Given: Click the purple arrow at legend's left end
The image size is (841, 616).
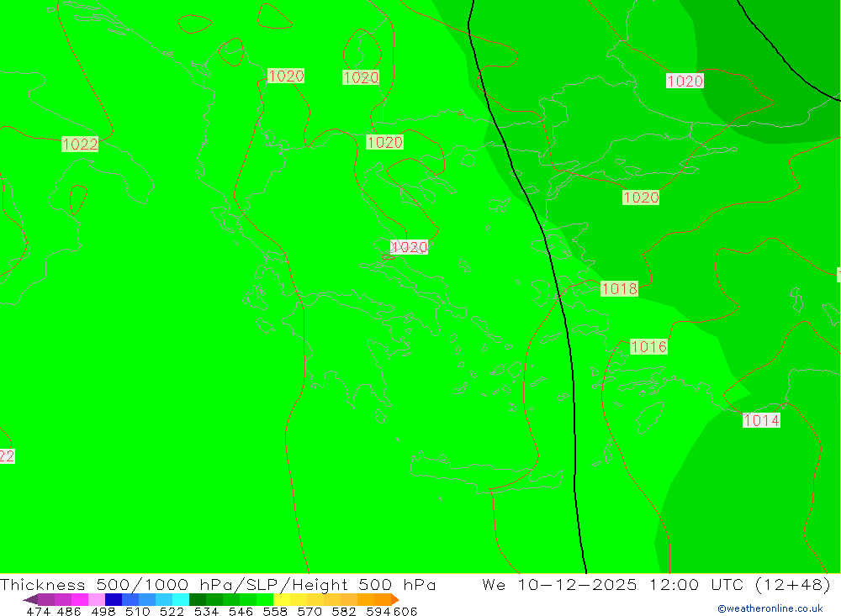Looking at the screenshot, I should [30, 599].
